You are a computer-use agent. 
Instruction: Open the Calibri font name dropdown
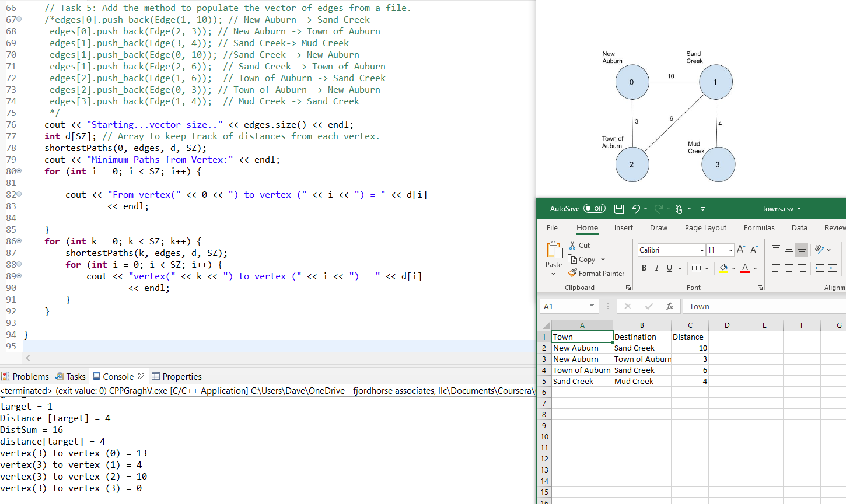click(702, 250)
